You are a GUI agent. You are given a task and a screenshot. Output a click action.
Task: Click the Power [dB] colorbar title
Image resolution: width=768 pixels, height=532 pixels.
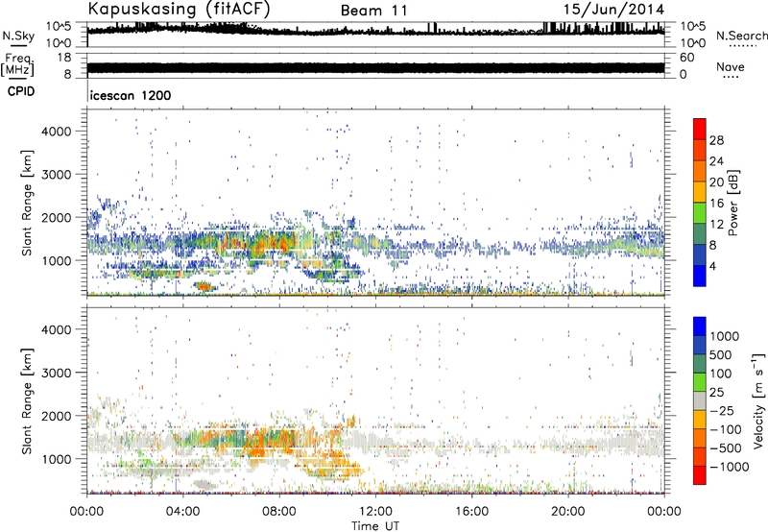click(x=733, y=203)
